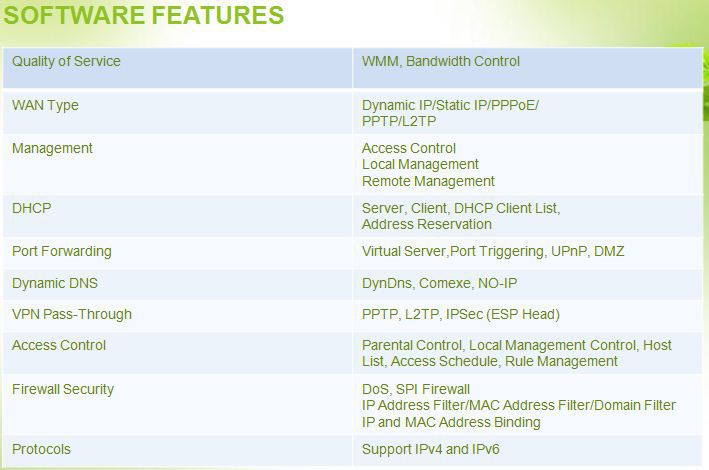Select the Firewall Security label
This screenshot has height=470, width=709.
click(63, 389)
